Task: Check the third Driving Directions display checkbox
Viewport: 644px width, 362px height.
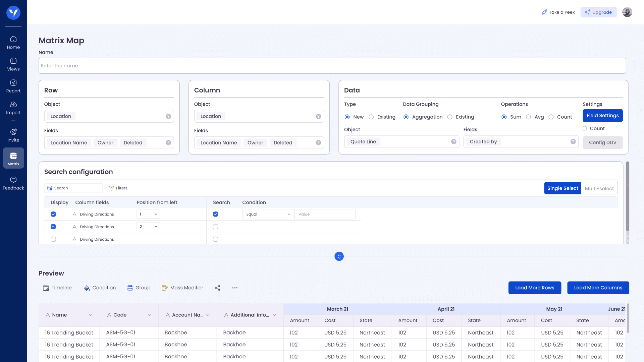Action: pos(53,239)
